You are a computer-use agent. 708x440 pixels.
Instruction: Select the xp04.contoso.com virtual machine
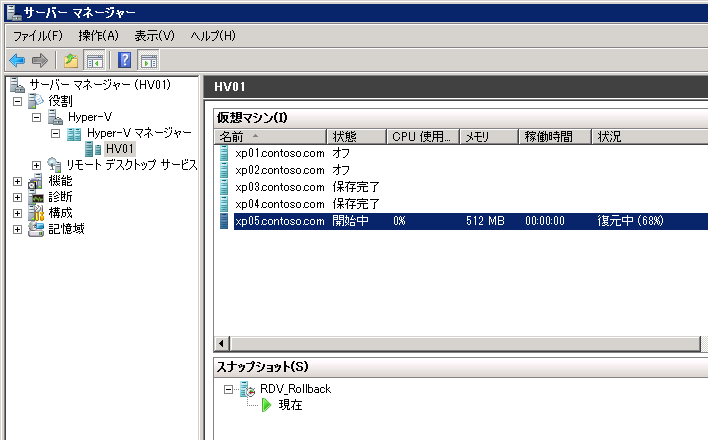pyautogui.click(x=279, y=204)
